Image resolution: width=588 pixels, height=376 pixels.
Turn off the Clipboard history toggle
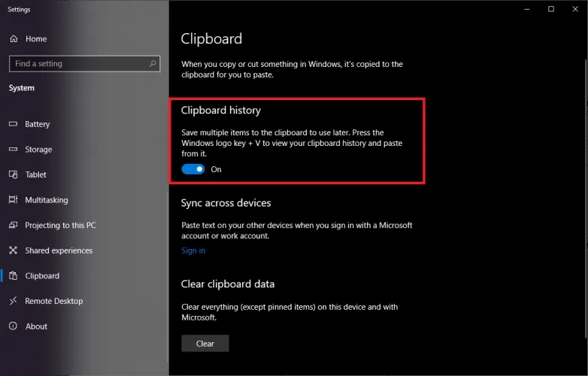(x=193, y=169)
